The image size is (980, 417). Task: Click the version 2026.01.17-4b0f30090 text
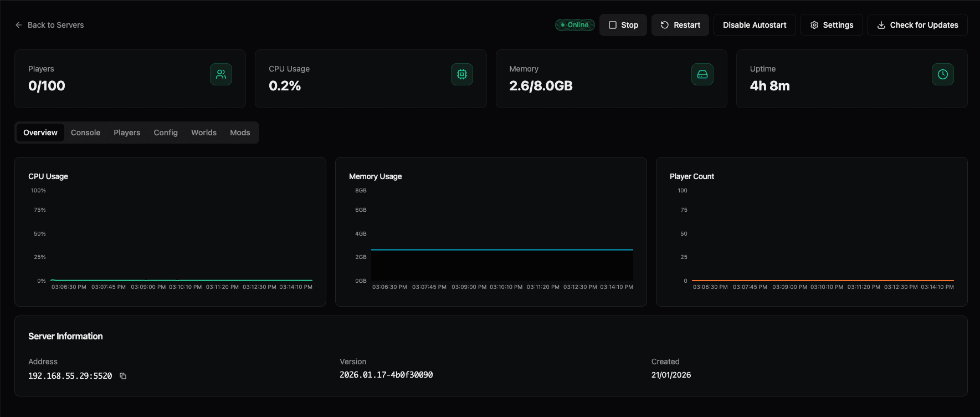[386, 375]
